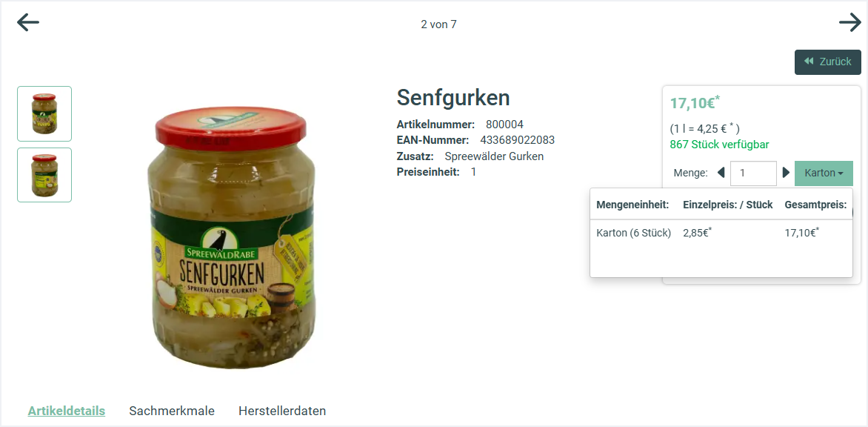
Task: Click the Gesamtpreis column header
Action: [x=815, y=205]
